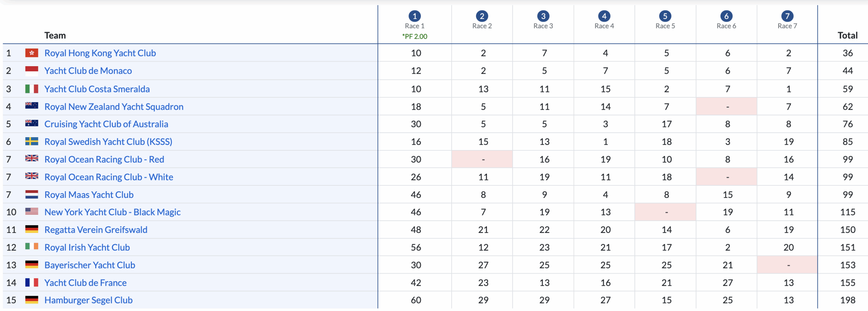868x311 pixels.
Task: Click the French flag icon
Action: coord(32,282)
